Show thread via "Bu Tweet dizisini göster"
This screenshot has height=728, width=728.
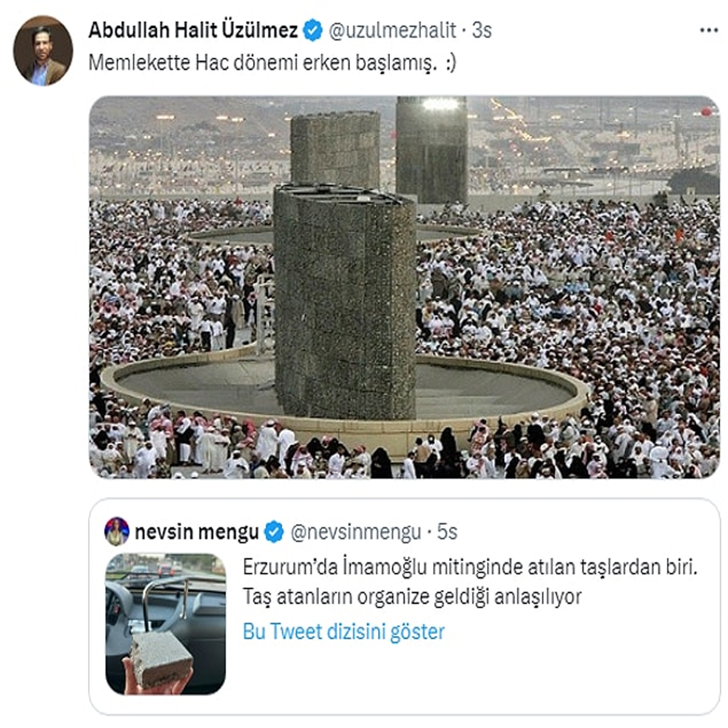343,632
